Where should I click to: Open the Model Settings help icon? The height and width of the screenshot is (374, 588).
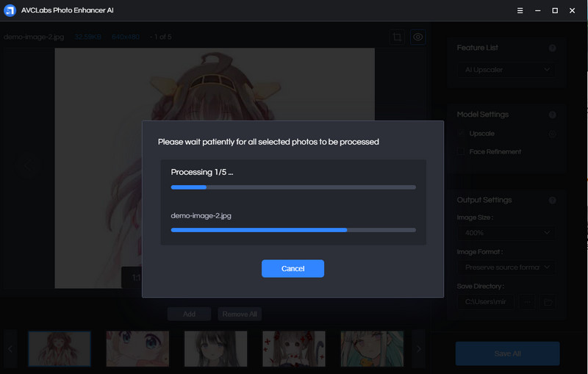coord(552,115)
